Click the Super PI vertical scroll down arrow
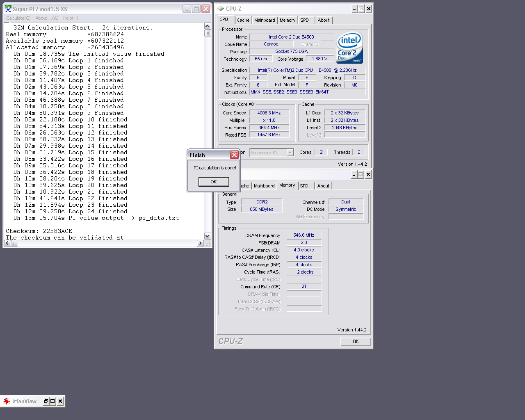 point(208,236)
